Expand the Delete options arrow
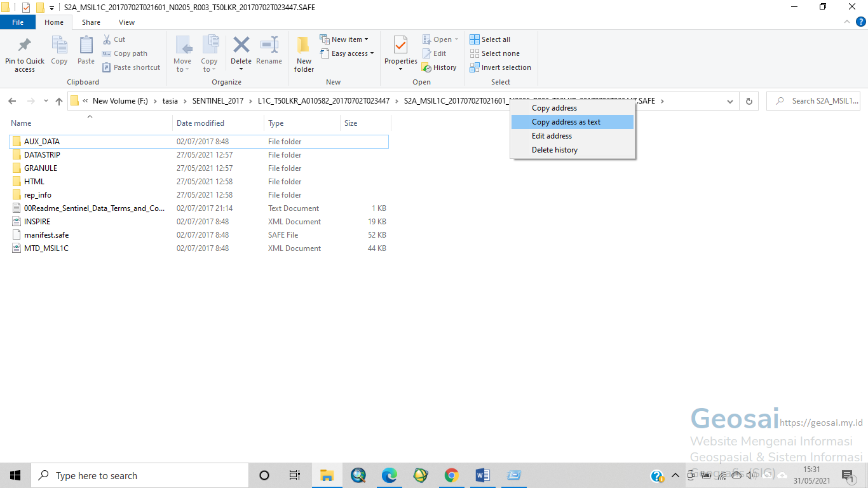The image size is (868, 488). (x=241, y=70)
